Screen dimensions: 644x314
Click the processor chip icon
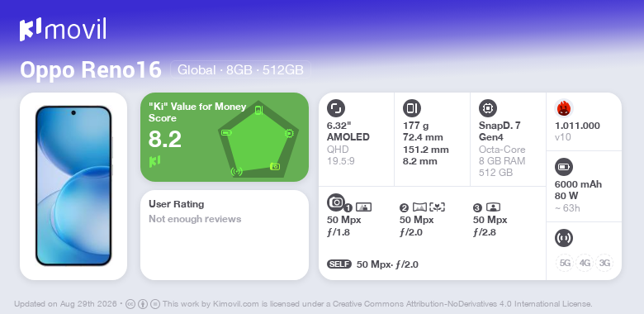tap(488, 108)
